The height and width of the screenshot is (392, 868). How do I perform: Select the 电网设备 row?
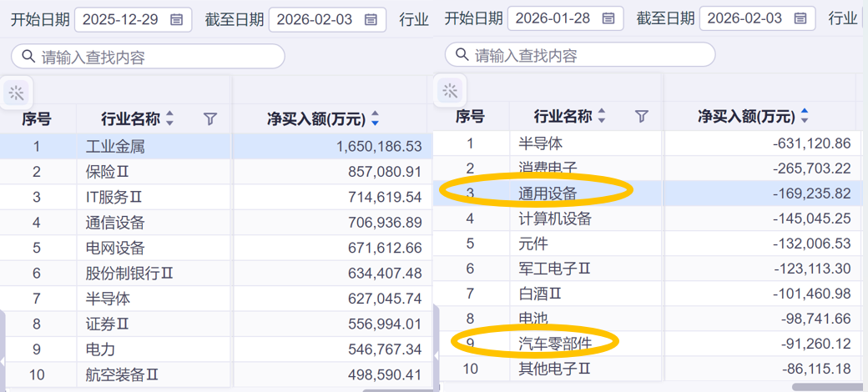pyautogui.click(x=216, y=249)
